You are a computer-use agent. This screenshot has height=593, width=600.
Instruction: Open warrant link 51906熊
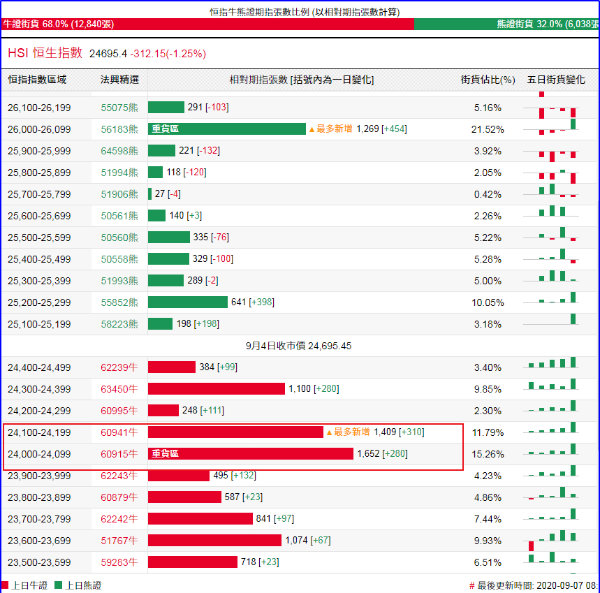click(119, 194)
